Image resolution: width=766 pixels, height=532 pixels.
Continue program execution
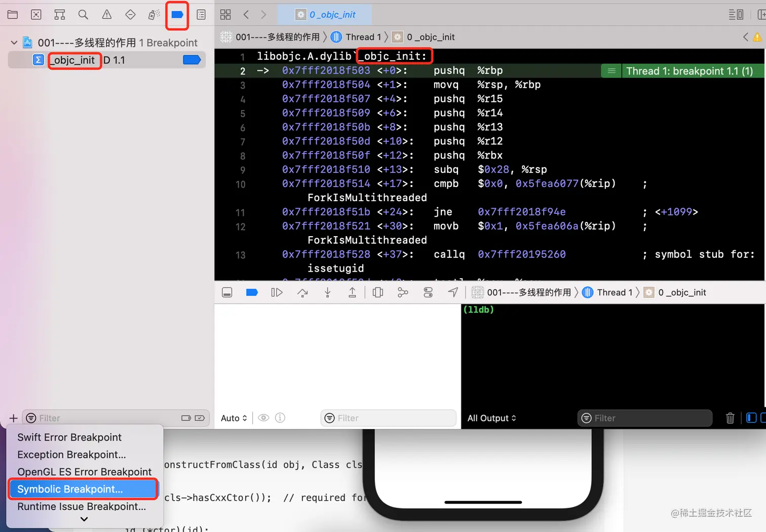pos(277,292)
